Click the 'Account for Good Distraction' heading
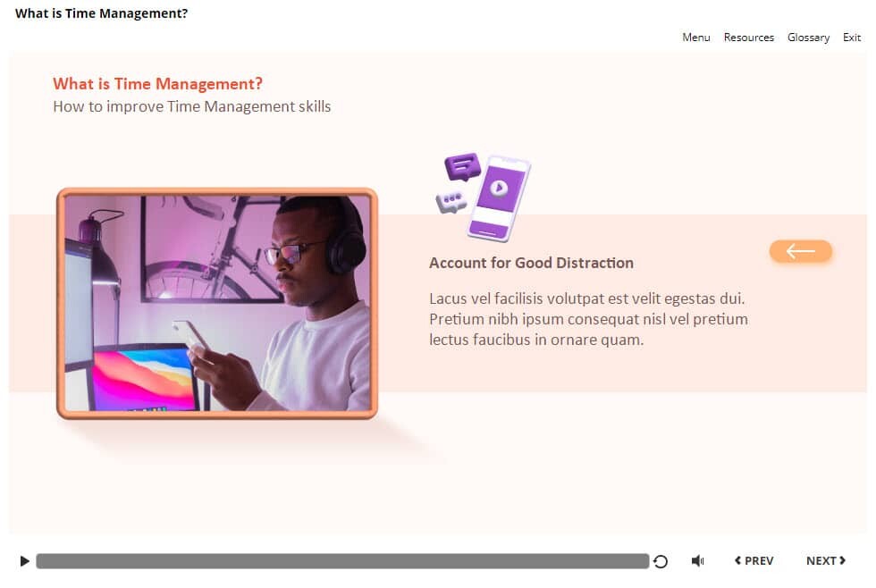876x588 pixels. pyautogui.click(x=531, y=263)
